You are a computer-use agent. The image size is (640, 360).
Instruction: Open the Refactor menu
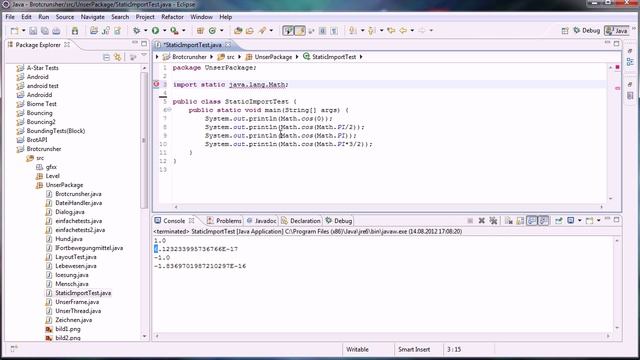pyautogui.click(x=172, y=17)
